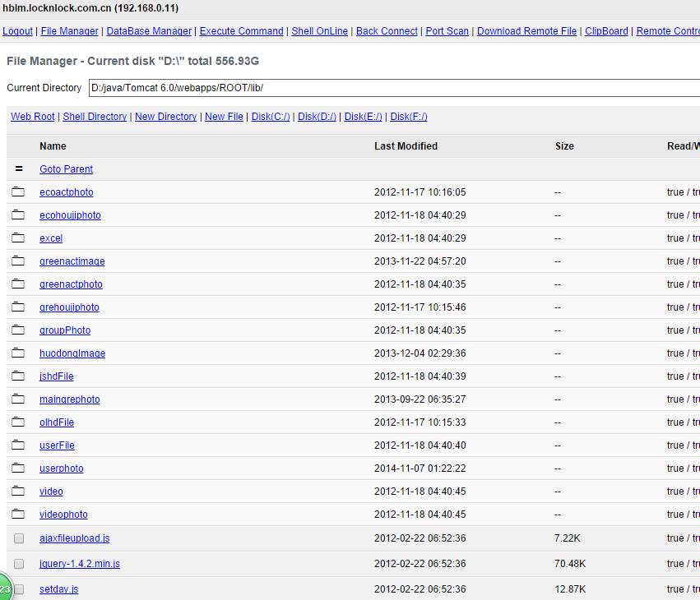The image size is (700, 600).
Task: Click the folder icon beside videophoto
Action: (x=18, y=514)
